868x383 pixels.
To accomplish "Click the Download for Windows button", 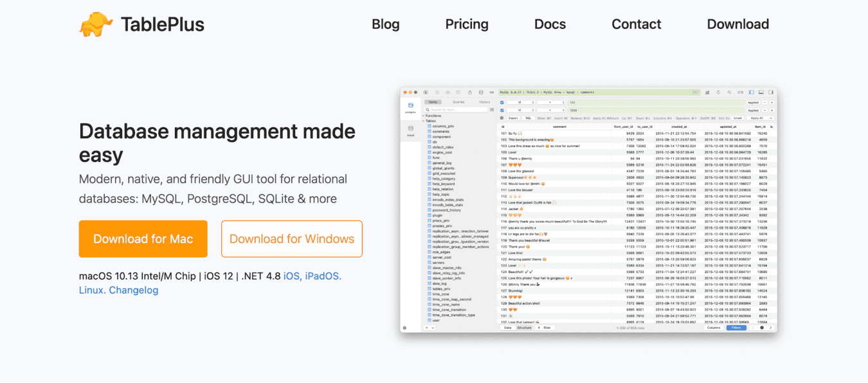I will pos(291,239).
